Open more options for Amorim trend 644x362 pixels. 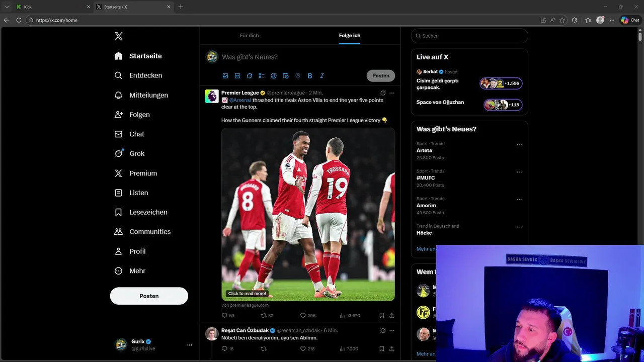coord(519,200)
